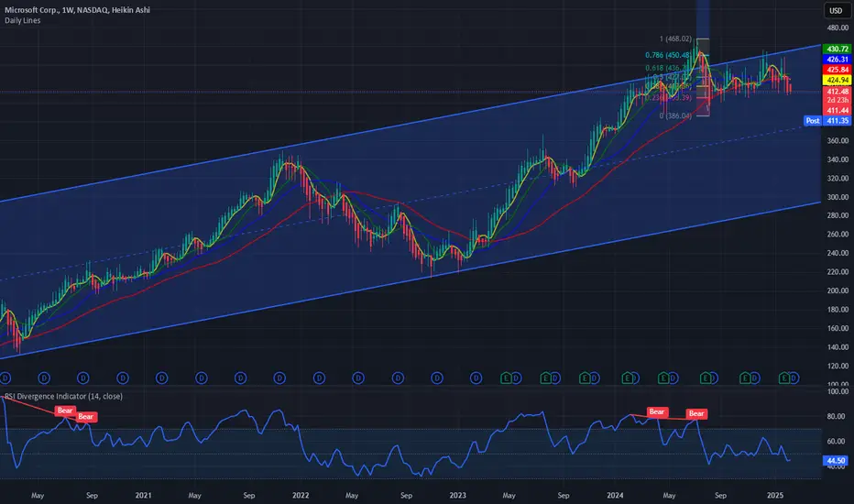Click Fibonacci level 0 (386.04) label
This screenshot has height=504, width=854.
click(x=675, y=116)
